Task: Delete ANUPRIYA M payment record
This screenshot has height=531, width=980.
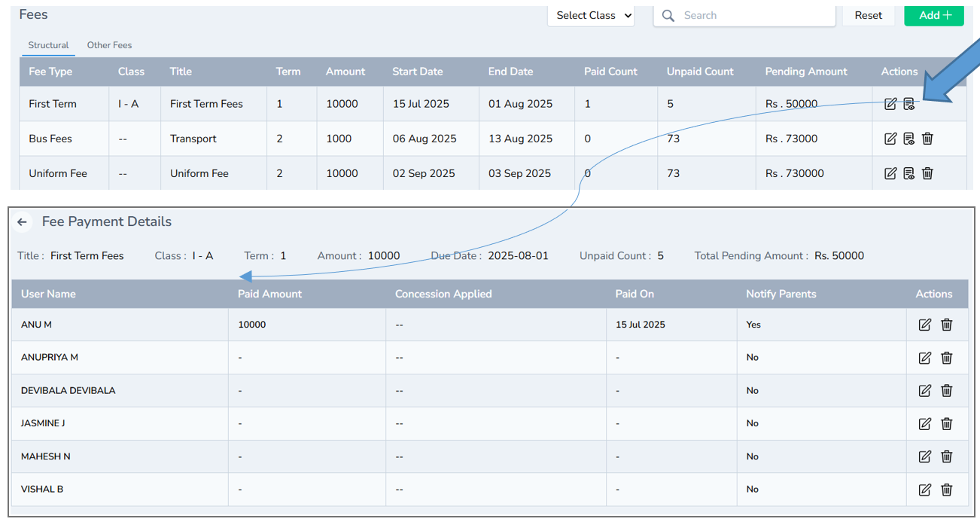Action: (x=947, y=358)
